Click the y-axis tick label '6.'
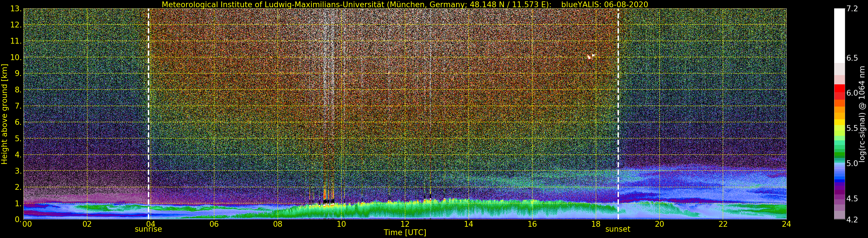The image size is (868, 238). [x=19, y=122]
